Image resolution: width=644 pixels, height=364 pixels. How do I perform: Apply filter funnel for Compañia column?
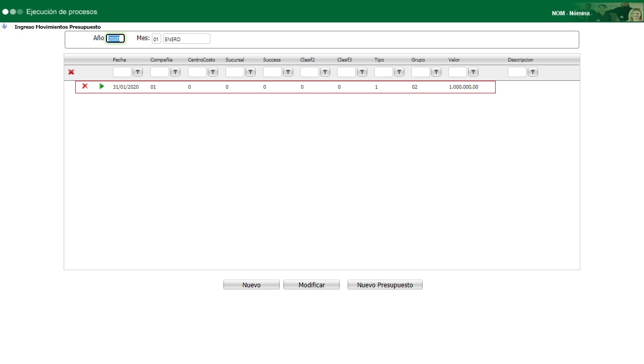click(176, 72)
